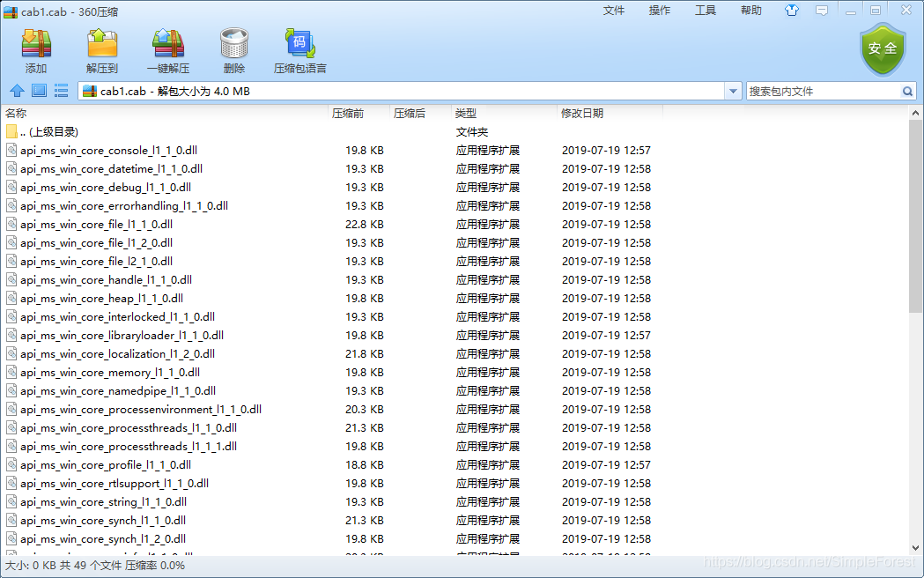
Task: Click the 一键解压 one-click extract icon
Action: (168, 44)
